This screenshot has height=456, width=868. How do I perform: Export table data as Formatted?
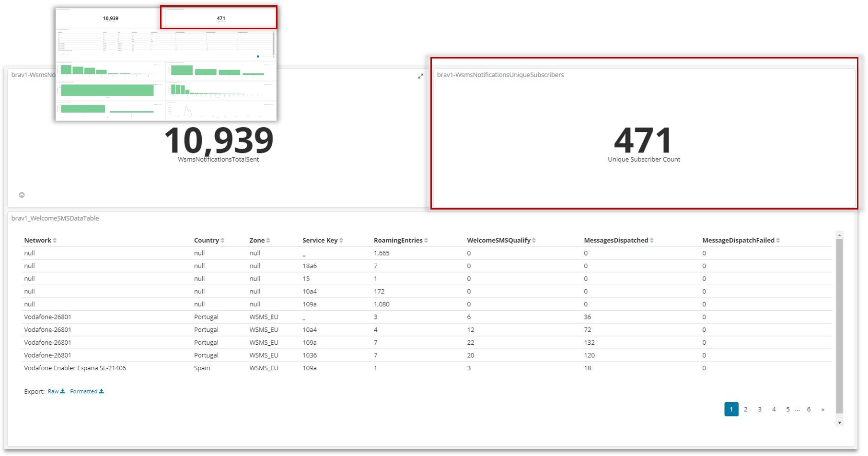(87, 392)
